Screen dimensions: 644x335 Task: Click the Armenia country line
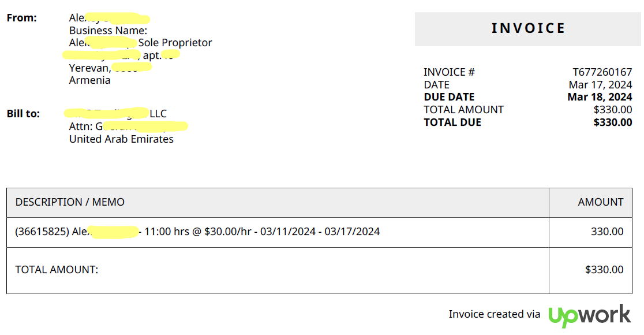(x=89, y=80)
